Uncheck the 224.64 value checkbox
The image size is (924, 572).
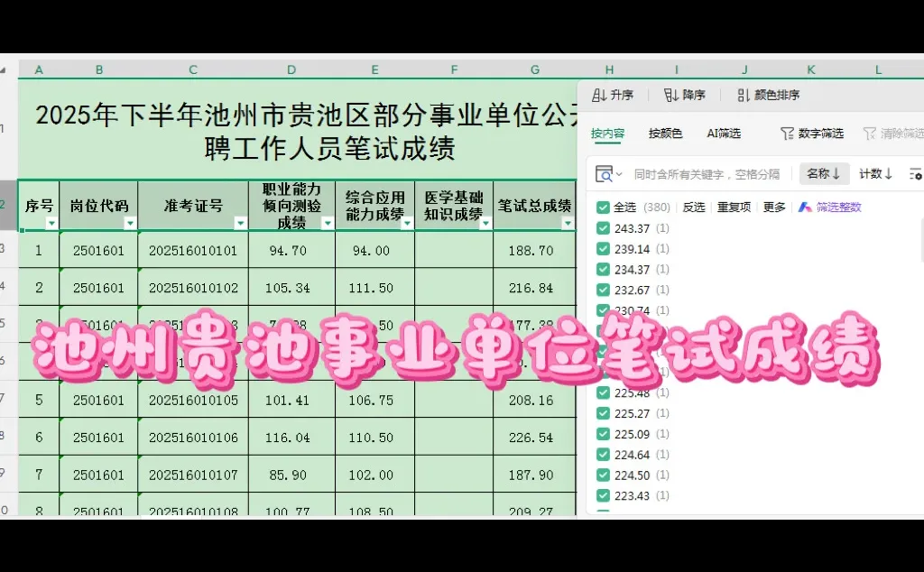click(602, 455)
